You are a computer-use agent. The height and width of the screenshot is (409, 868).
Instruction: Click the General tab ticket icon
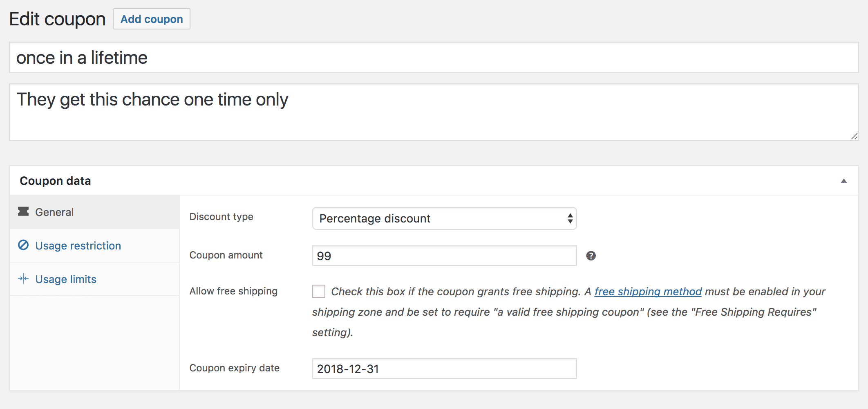point(23,211)
